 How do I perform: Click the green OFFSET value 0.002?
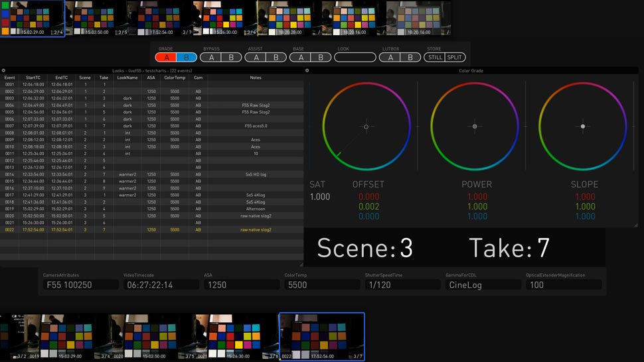pyautogui.click(x=369, y=207)
